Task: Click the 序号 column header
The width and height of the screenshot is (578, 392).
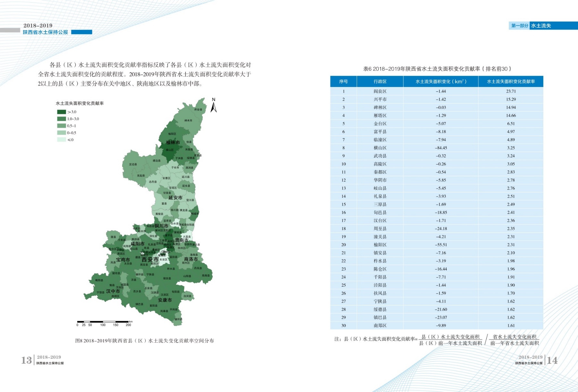Action: (x=343, y=82)
